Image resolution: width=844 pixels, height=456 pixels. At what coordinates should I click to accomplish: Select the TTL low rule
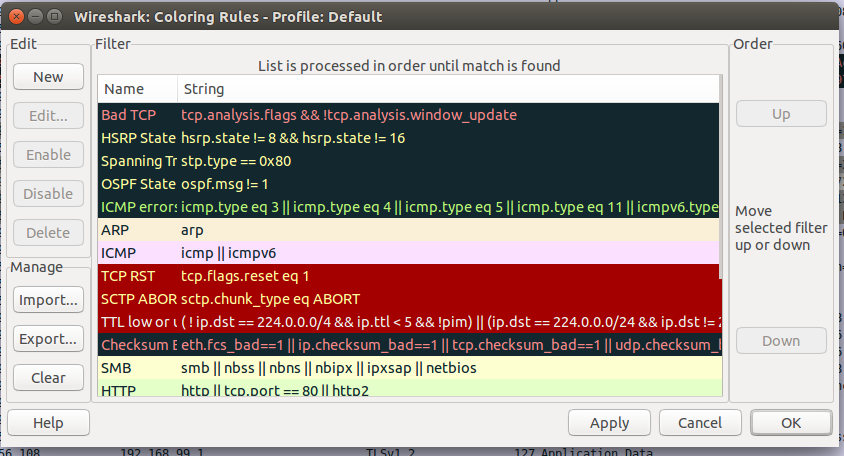pos(409,322)
